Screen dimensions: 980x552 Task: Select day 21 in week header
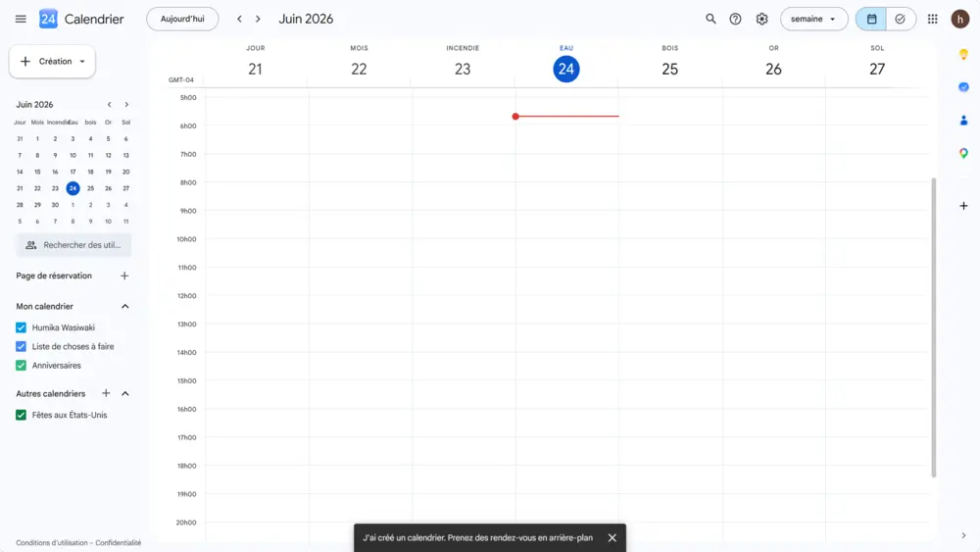255,69
